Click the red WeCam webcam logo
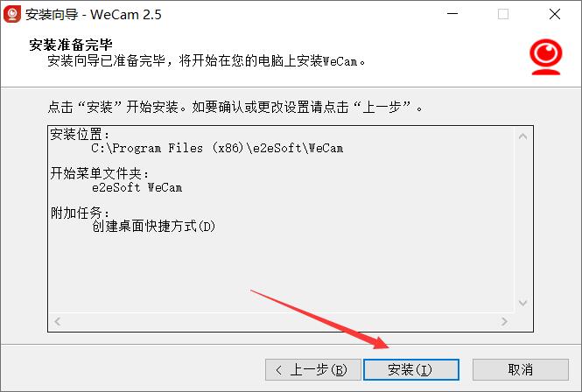 [x=545, y=57]
